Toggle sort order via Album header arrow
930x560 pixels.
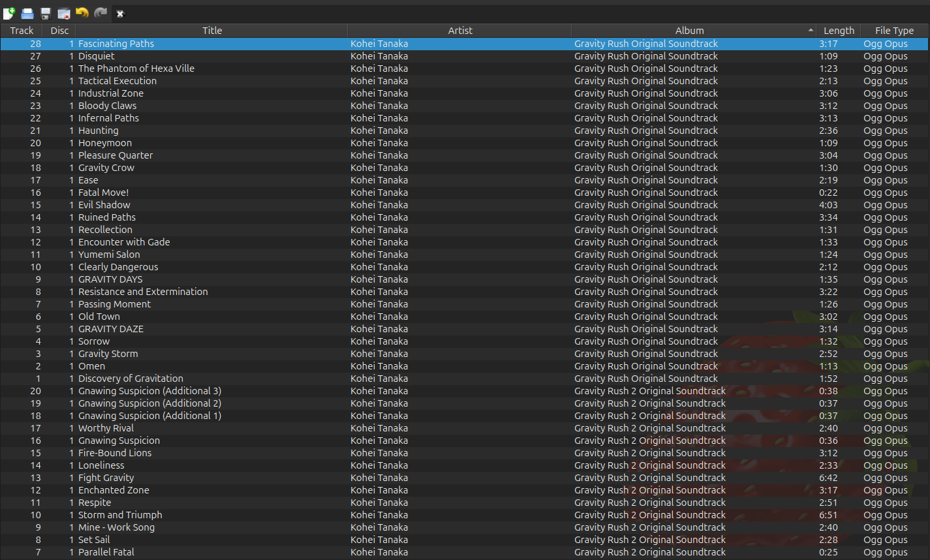(811, 31)
